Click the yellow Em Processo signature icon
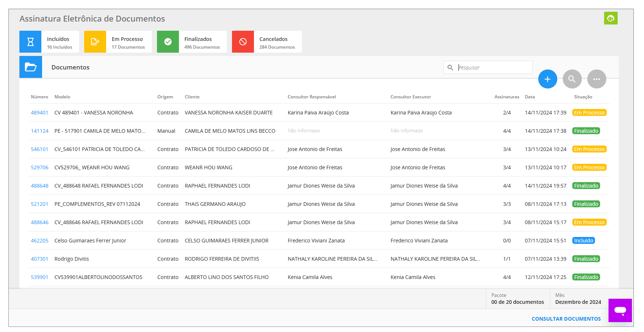Image resolution: width=644 pixels, height=332 pixels. click(x=95, y=42)
